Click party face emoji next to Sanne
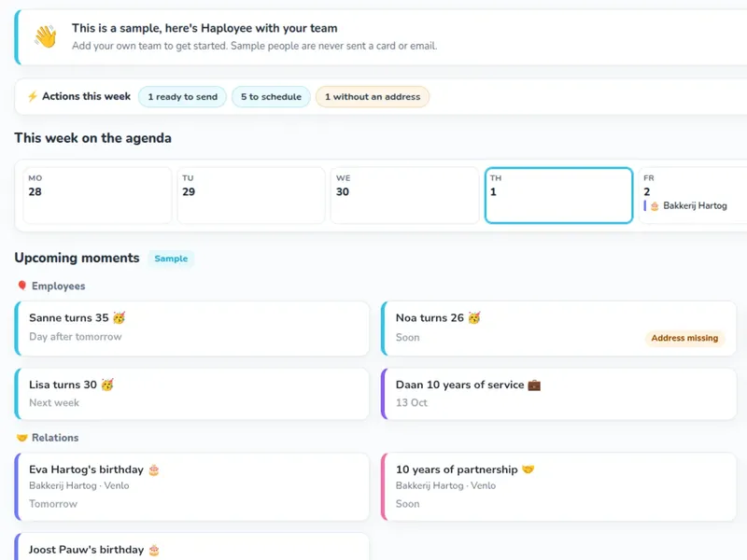The height and width of the screenshot is (560, 747). [x=120, y=317]
